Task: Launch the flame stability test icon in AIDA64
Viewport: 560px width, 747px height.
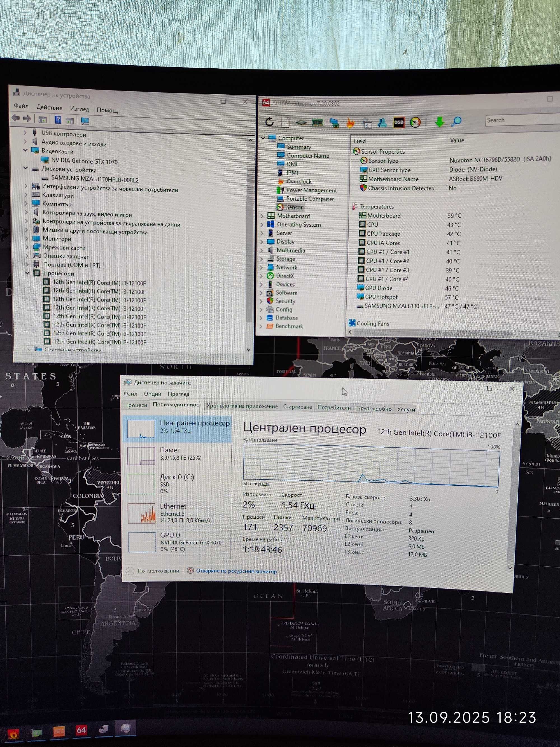Action: pos(350,122)
